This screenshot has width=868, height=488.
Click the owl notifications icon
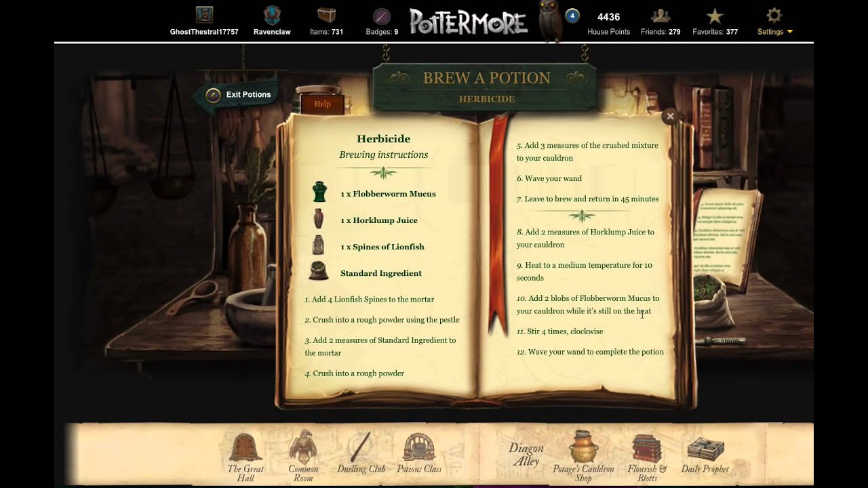pyautogui.click(x=550, y=20)
